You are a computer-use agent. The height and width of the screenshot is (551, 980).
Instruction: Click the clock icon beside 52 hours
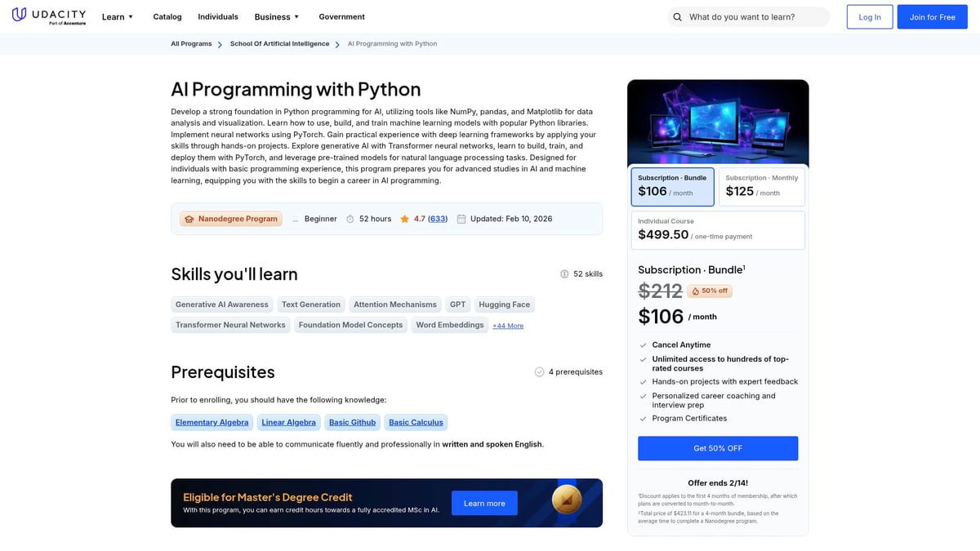350,219
